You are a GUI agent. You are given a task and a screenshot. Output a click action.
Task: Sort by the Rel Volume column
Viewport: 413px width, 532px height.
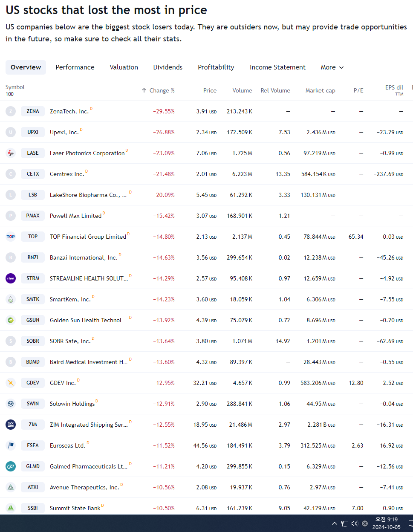click(275, 90)
